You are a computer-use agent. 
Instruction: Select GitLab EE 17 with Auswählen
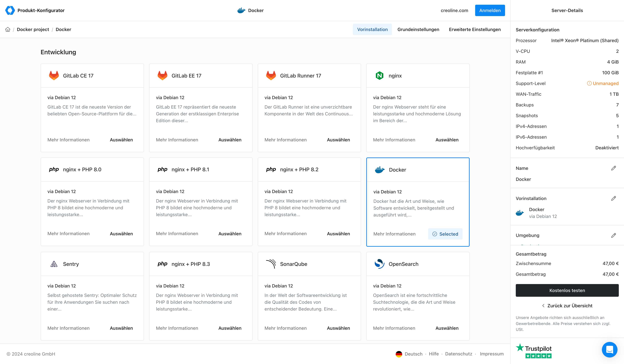coord(230,140)
